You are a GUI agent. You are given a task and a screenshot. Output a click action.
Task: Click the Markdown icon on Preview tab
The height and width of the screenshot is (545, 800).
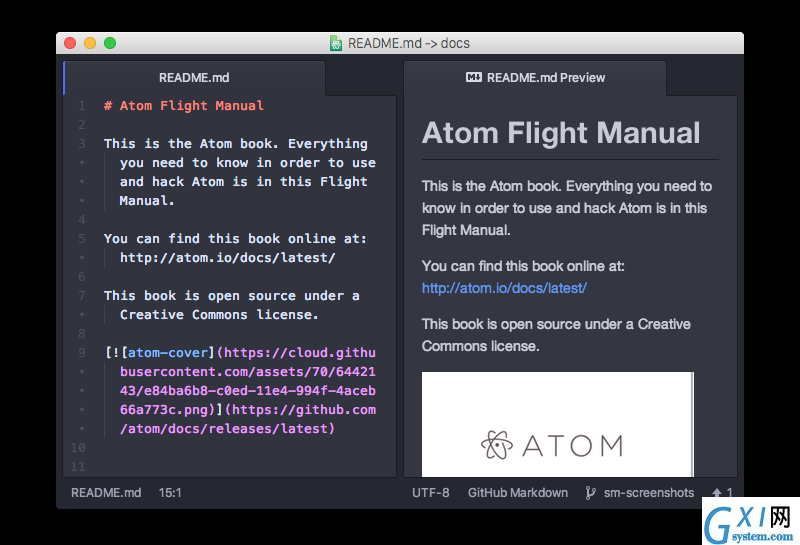(x=473, y=78)
